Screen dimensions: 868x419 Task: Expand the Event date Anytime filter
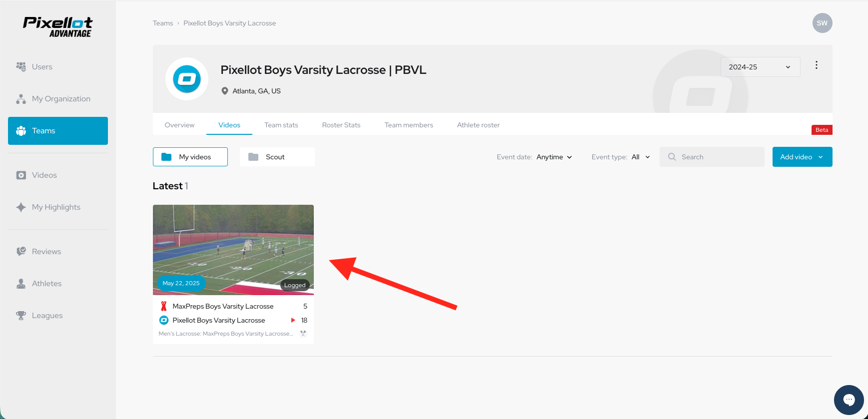coord(554,157)
